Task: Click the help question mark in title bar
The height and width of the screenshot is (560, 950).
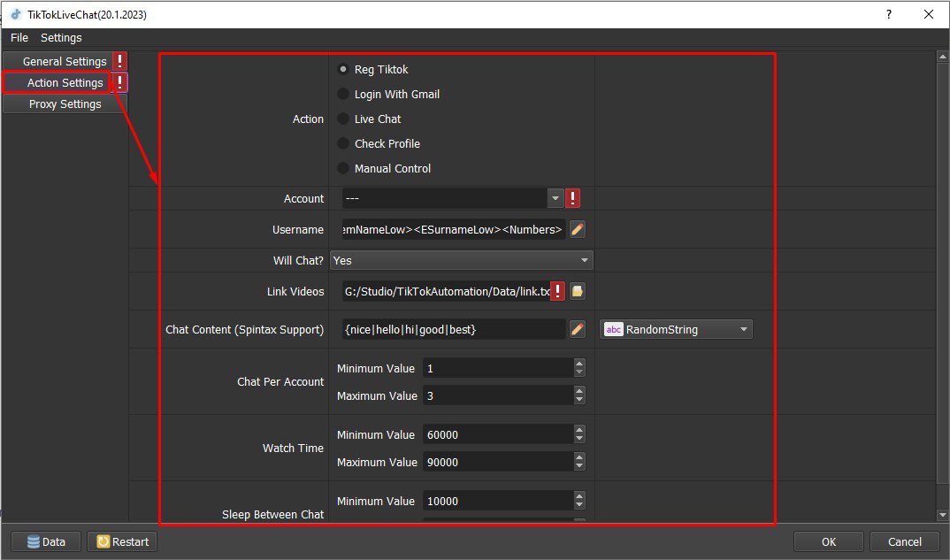Action: tap(889, 14)
